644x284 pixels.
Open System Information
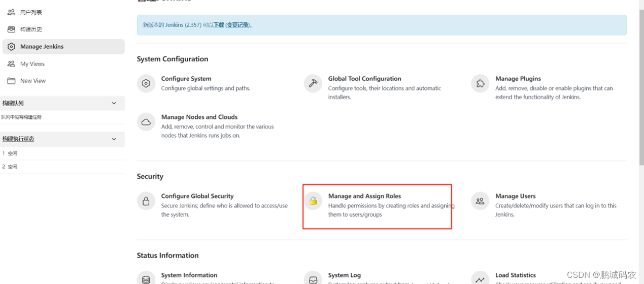click(189, 275)
